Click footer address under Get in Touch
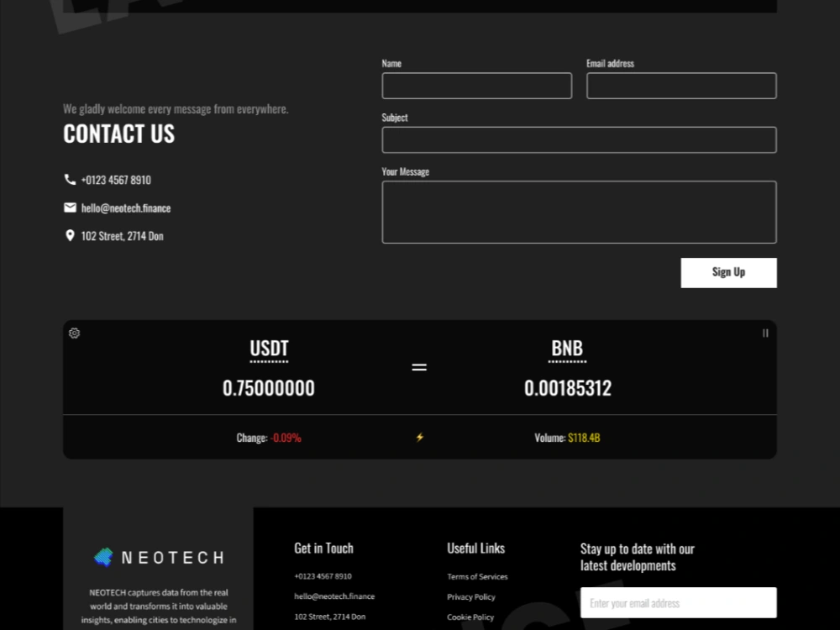Screen dimensions: 840x630 tap(330, 617)
